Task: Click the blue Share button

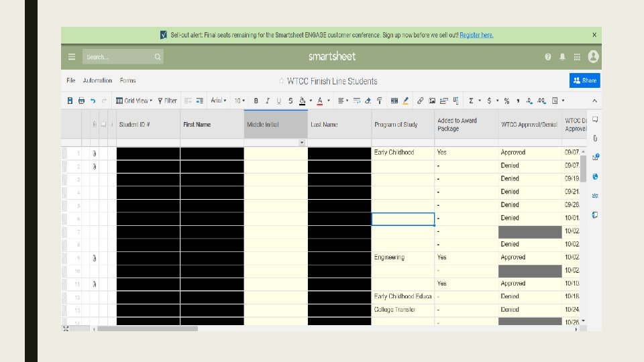Action: tap(584, 80)
